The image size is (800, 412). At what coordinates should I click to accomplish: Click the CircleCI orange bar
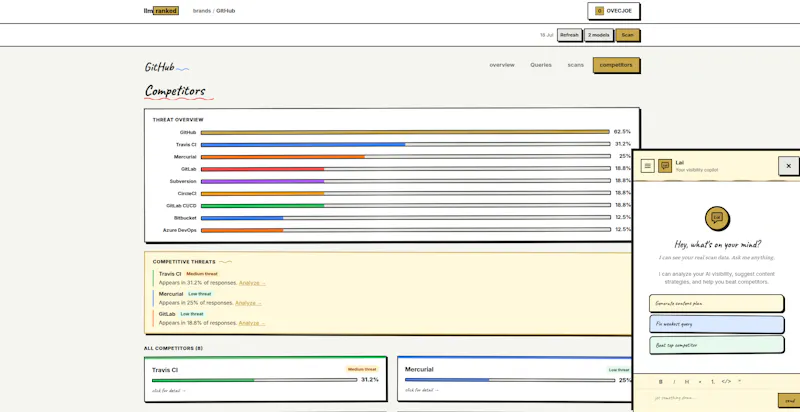[406, 193]
